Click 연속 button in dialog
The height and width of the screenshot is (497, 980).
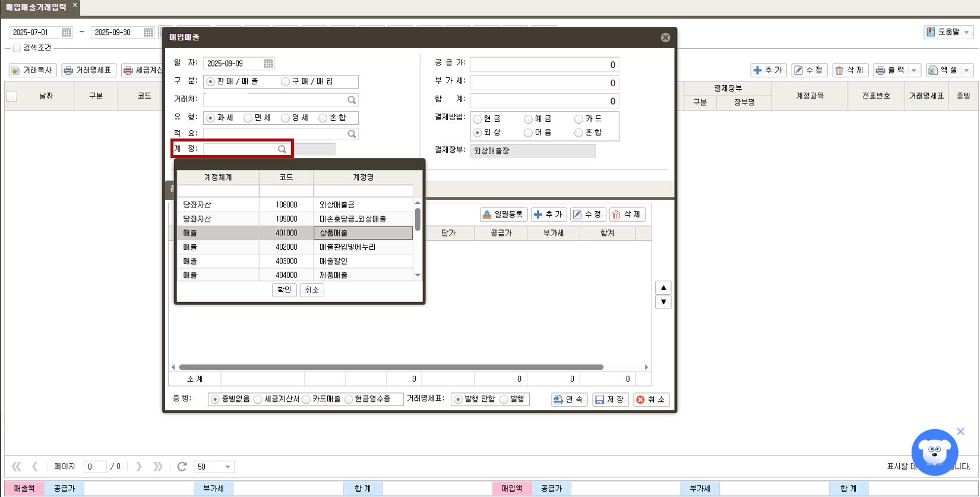[x=570, y=400]
